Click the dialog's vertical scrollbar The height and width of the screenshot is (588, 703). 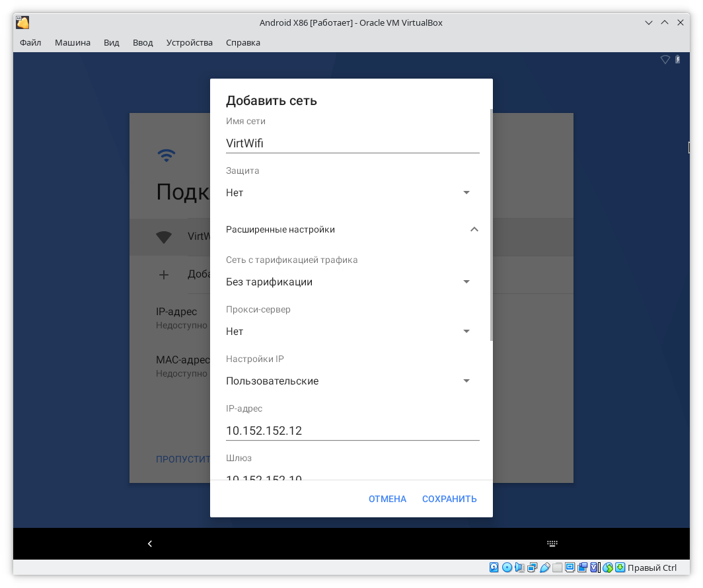pyautogui.click(x=491, y=225)
